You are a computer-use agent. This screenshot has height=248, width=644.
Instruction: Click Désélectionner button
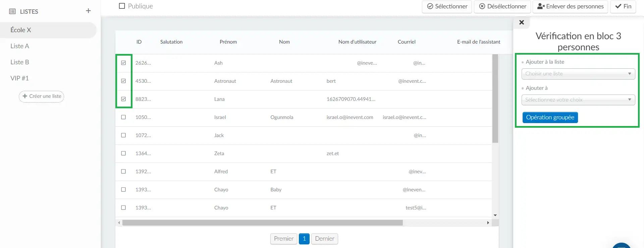pos(502,6)
